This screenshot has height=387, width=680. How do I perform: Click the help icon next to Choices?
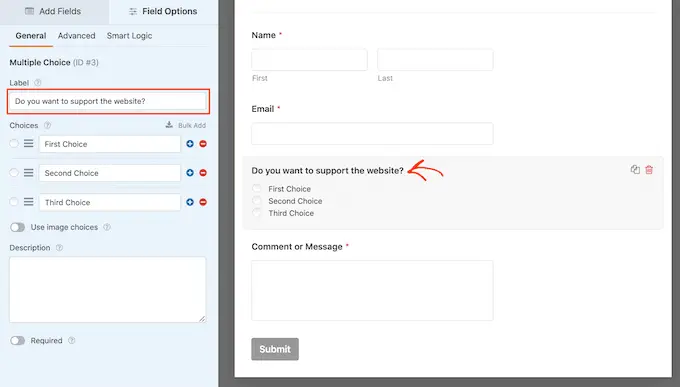pos(47,125)
